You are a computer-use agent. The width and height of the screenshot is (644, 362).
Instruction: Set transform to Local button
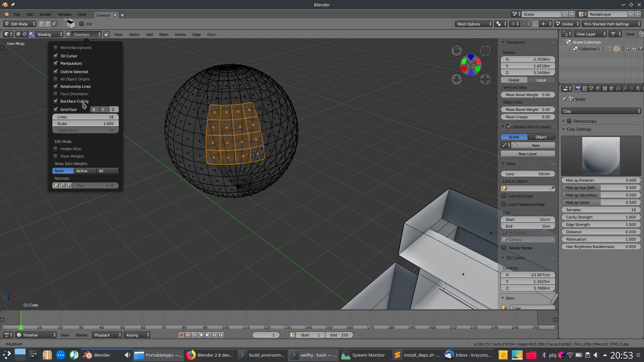pos(541,80)
